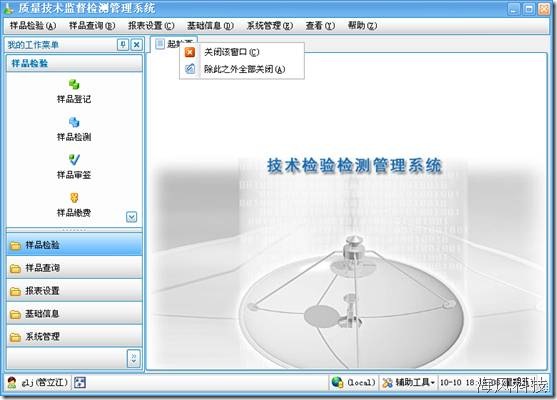Click the 辅助工具 tools icon
The width and height of the screenshot is (557, 400).
pos(387,383)
